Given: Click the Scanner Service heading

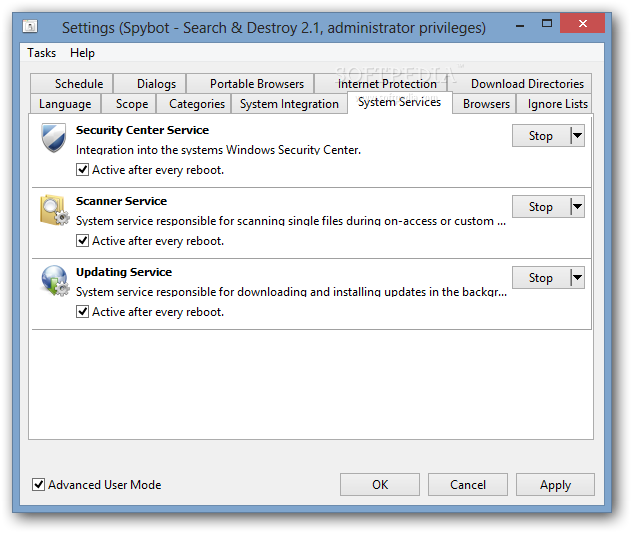Looking at the screenshot, I should (x=121, y=201).
